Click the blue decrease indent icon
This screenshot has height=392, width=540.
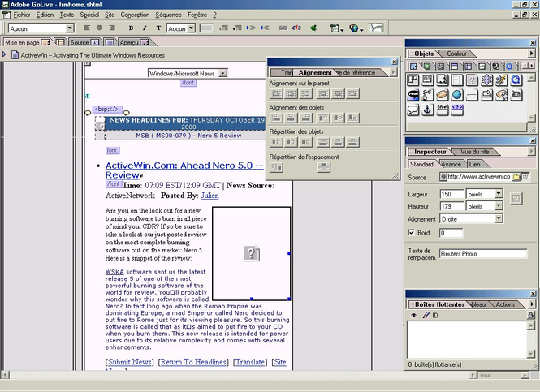pos(265,28)
